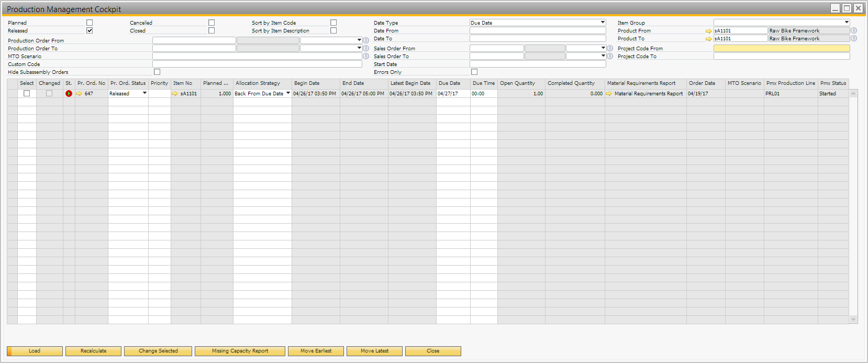Screen dimensions: 868x363
Task: Open link arrow next to production order 647
Action: [x=79, y=94]
